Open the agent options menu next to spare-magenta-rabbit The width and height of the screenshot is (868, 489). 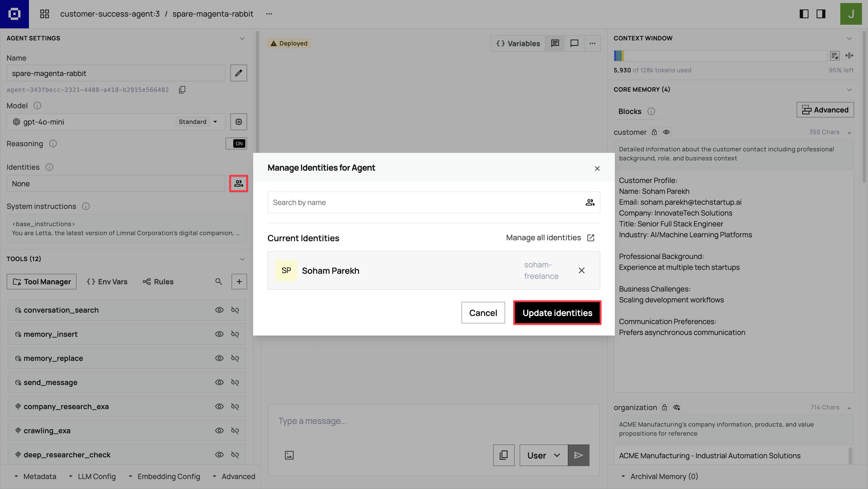[269, 14]
